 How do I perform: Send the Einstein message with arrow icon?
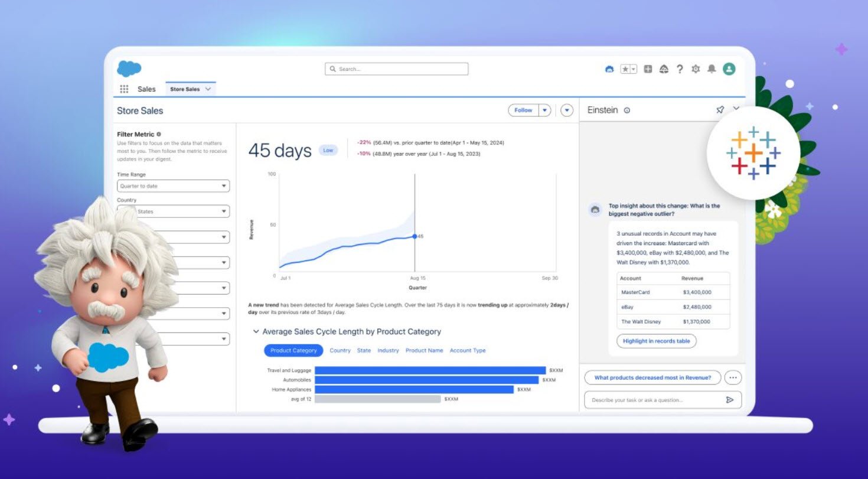tap(730, 400)
